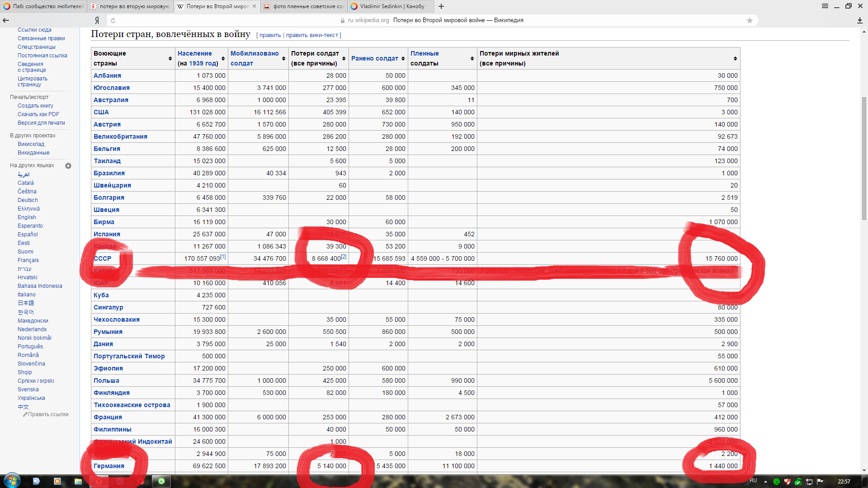Open the 'Югославия' country link
Viewport: 868px width, 488px height.
112,88
